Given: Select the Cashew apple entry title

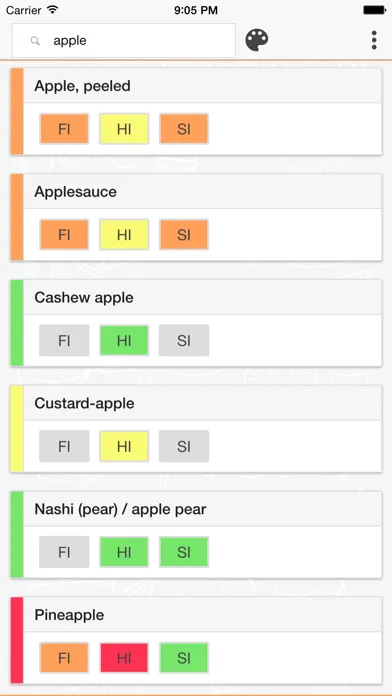Looking at the screenshot, I should point(84,297).
